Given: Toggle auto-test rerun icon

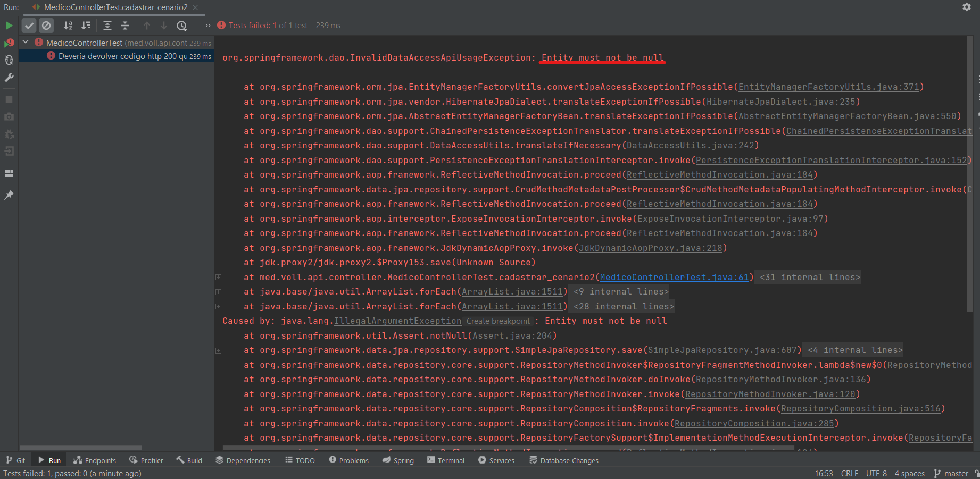Looking at the screenshot, I should click(x=9, y=60).
